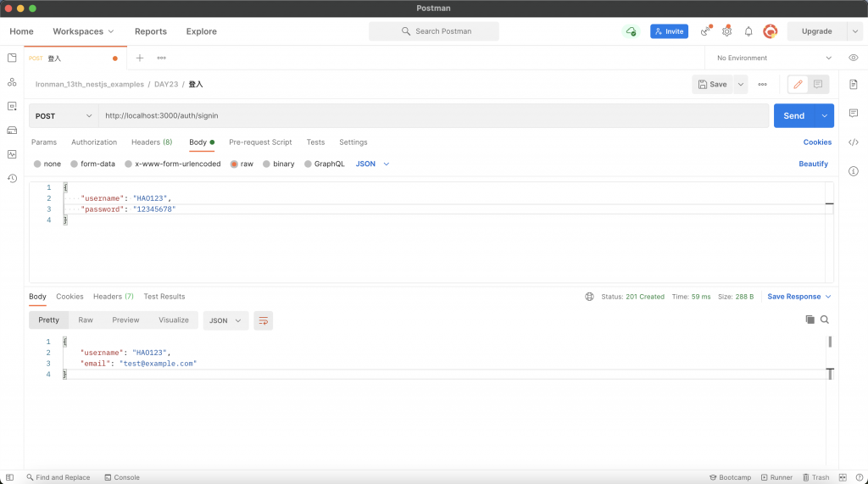Switch to comment mode icon
The width and height of the screenshot is (868, 484).
pos(818,84)
